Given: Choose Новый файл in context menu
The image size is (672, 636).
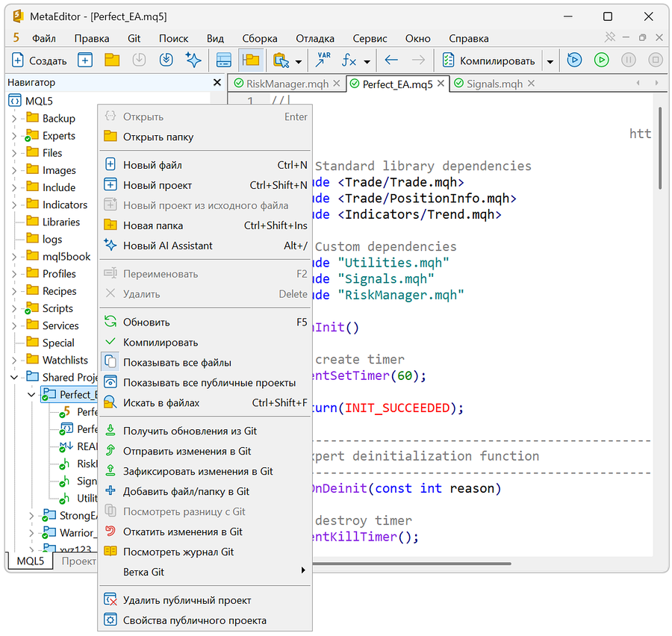Looking at the screenshot, I should click(205, 165).
